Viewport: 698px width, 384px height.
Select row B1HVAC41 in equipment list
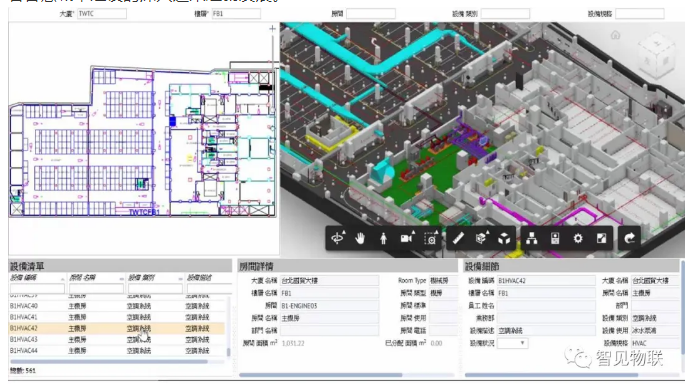click(117, 317)
